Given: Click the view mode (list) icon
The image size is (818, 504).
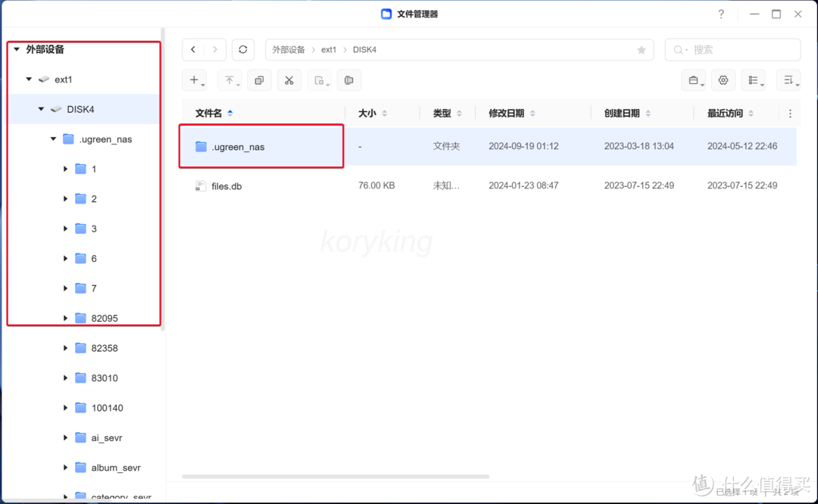Looking at the screenshot, I should (x=752, y=79).
